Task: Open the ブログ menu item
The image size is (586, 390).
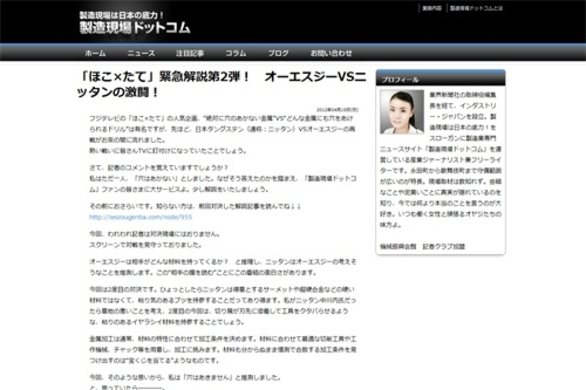Action: point(278,53)
